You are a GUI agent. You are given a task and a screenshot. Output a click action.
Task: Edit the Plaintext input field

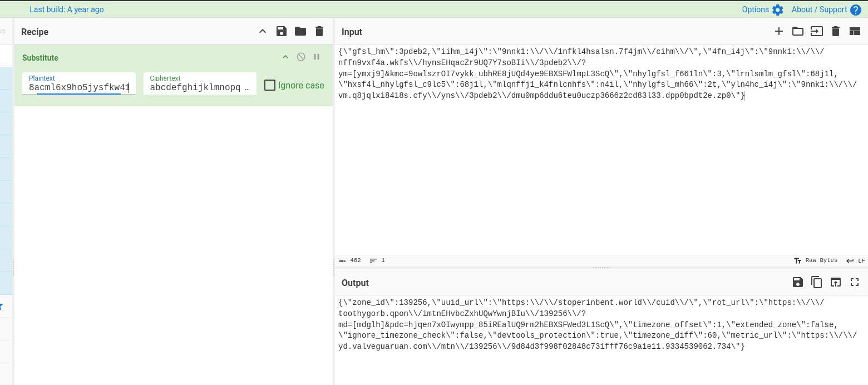click(x=79, y=83)
